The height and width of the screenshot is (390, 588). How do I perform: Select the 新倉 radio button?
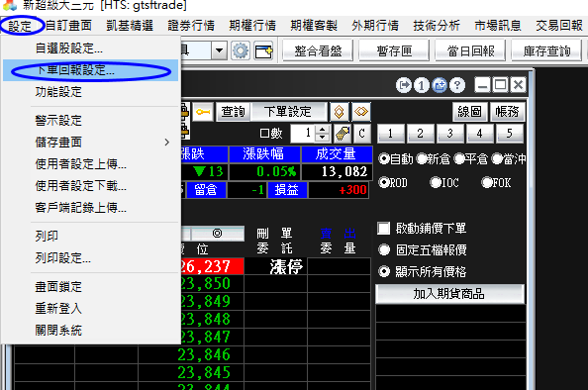point(422,159)
